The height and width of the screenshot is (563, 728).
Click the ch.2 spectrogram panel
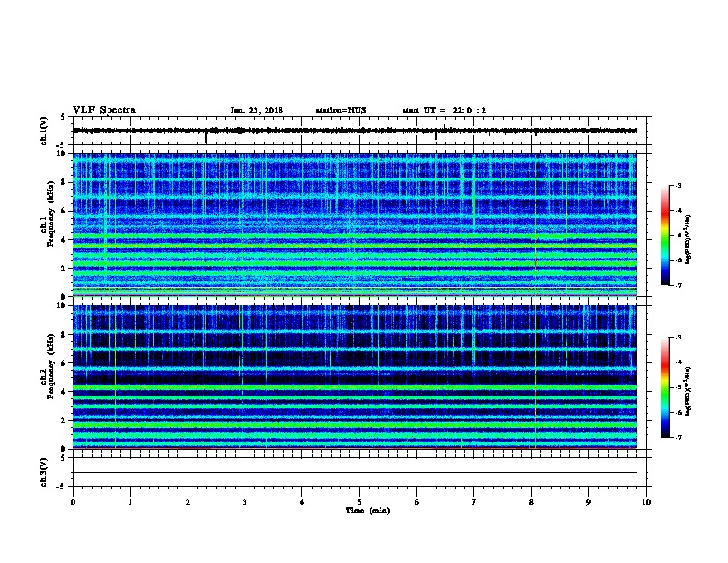pyautogui.click(x=355, y=377)
